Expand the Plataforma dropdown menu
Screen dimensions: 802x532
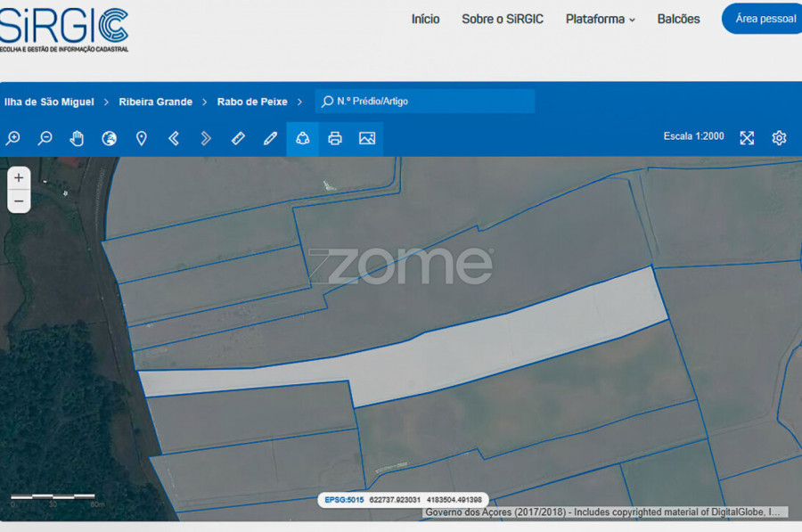pyautogui.click(x=601, y=19)
